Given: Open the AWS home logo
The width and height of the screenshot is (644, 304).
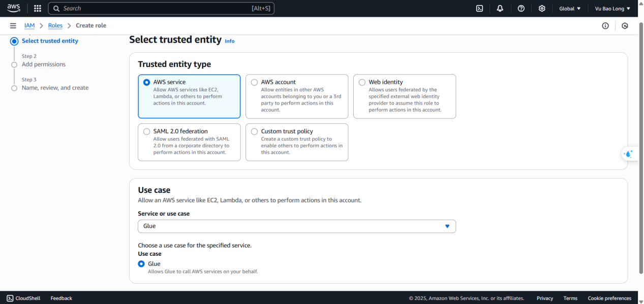Looking at the screenshot, I should pyautogui.click(x=14, y=8).
